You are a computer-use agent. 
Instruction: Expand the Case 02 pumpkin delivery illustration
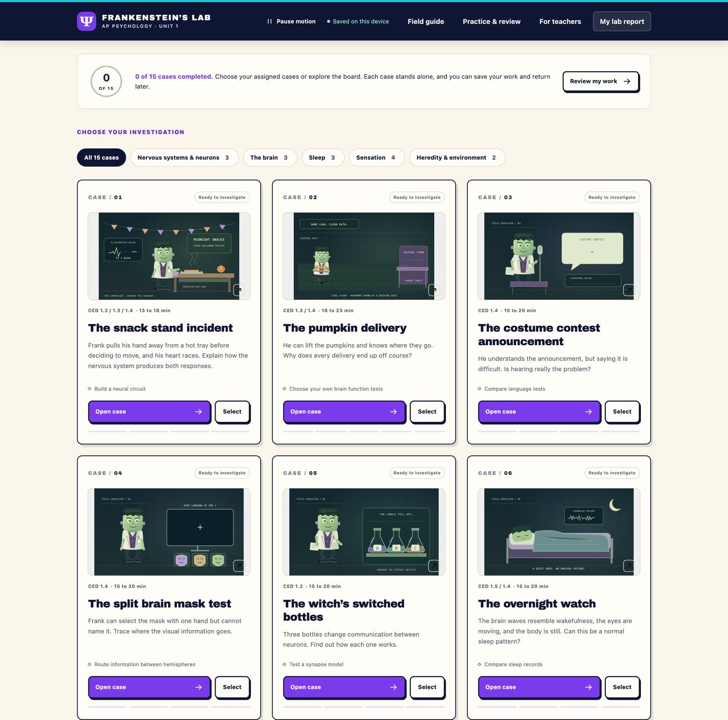coord(434,290)
